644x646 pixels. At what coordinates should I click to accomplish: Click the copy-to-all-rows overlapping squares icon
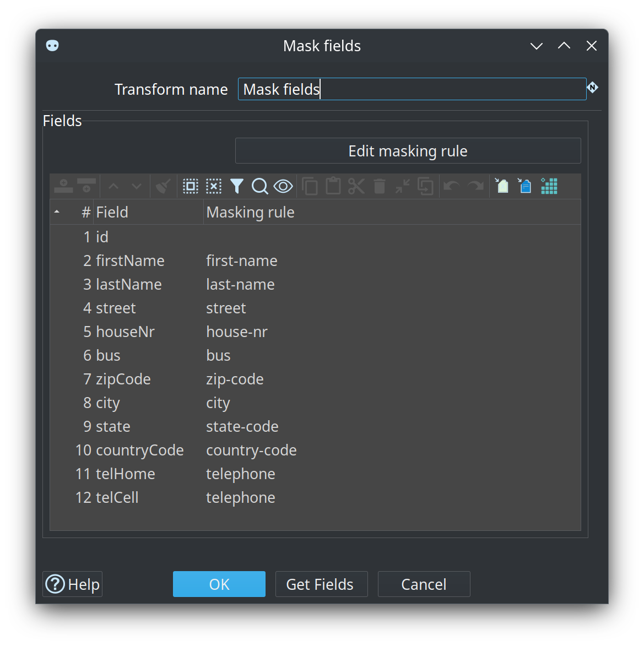(425, 186)
